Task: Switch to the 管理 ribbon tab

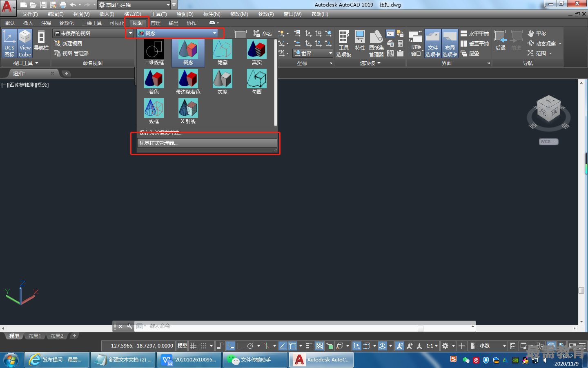Action: tap(156, 23)
